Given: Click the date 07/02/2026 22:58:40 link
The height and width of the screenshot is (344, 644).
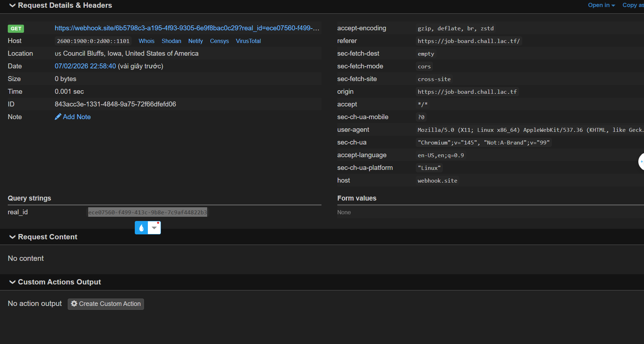Looking at the screenshot, I should (x=85, y=66).
